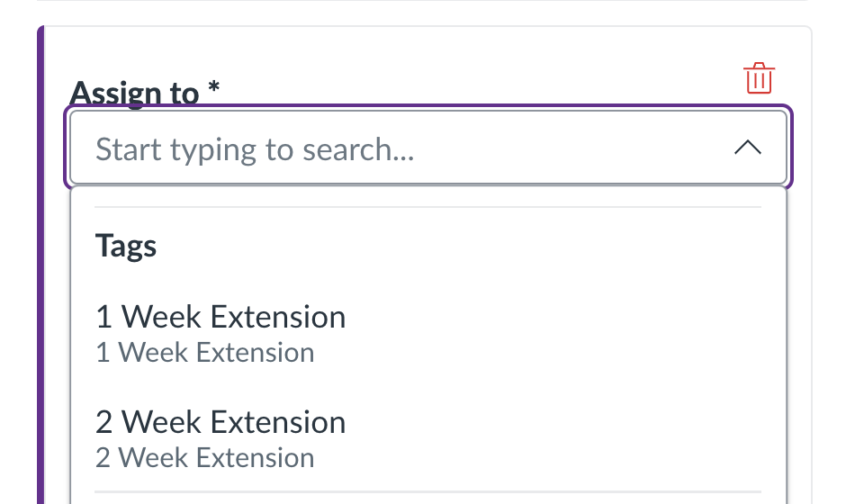Collapse the Assign to dropdown chevron
The image size is (846, 504).
748,148
